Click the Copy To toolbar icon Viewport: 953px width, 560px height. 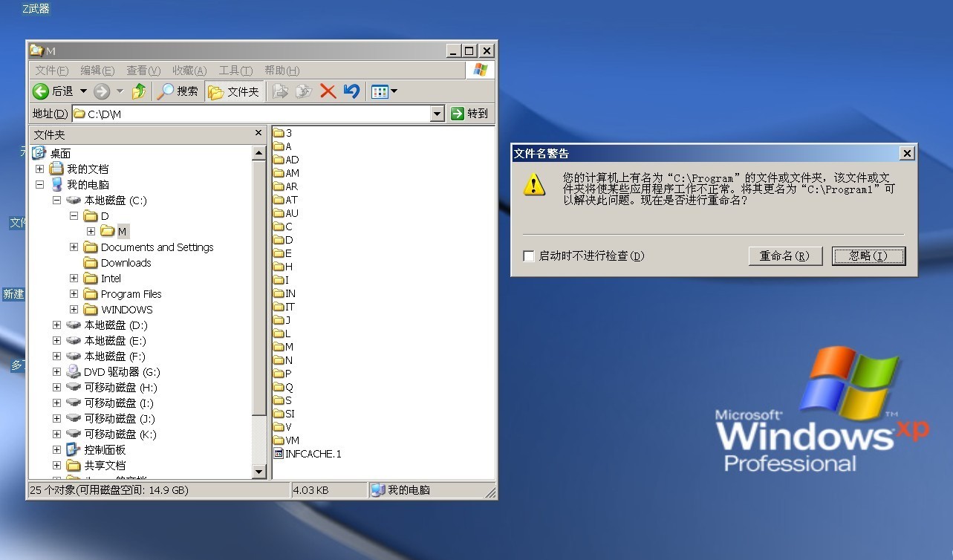303,91
